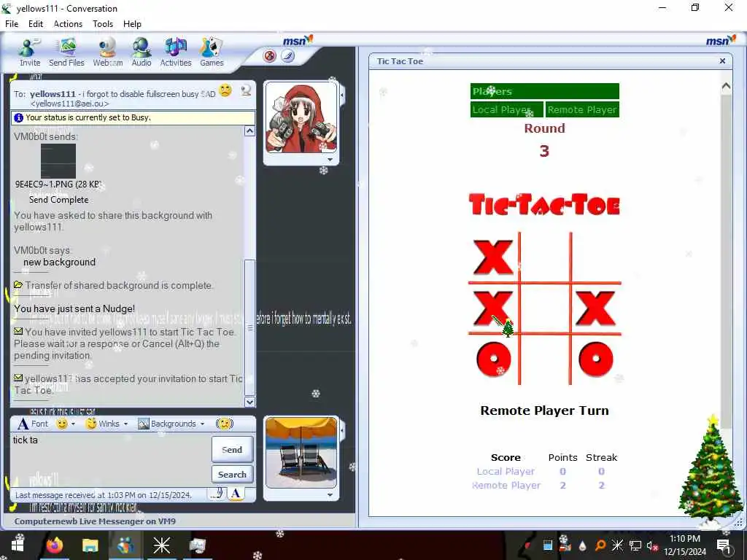
Task: Click the info icon in the Busy status bar
Action: point(18,117)
